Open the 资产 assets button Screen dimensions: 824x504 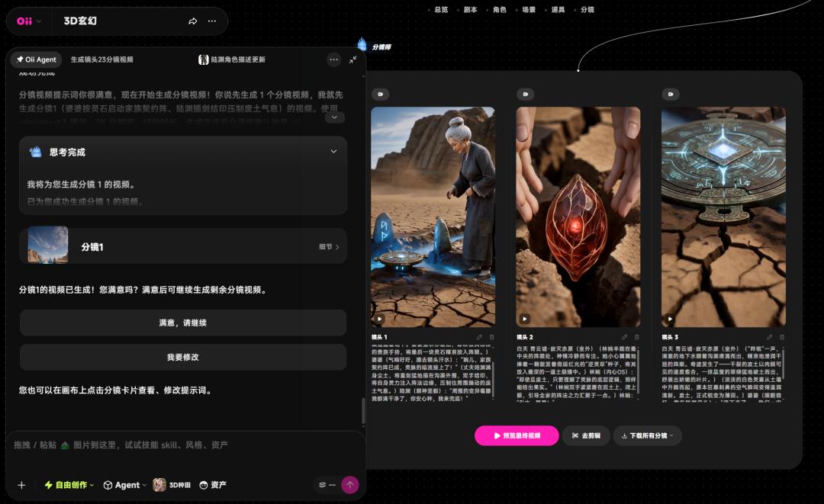coord(213,485)
